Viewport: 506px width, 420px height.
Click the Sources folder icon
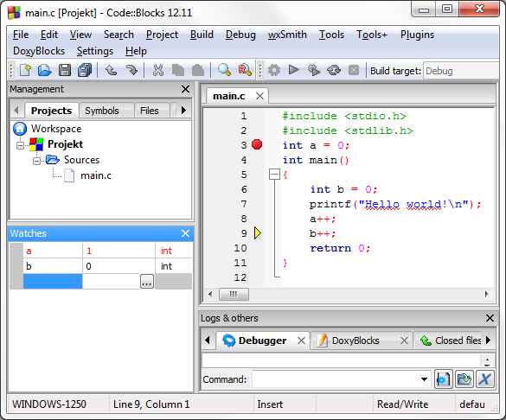pos(52,160)
